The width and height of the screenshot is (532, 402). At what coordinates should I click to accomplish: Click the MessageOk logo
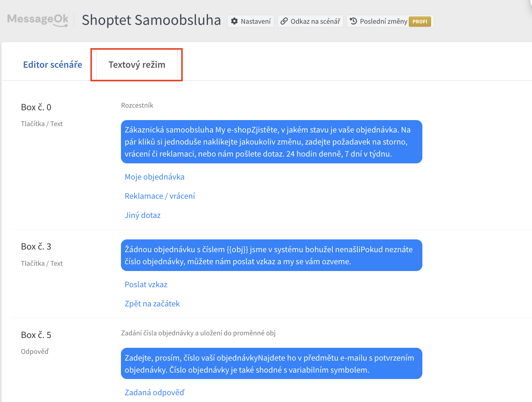(38, 20)
